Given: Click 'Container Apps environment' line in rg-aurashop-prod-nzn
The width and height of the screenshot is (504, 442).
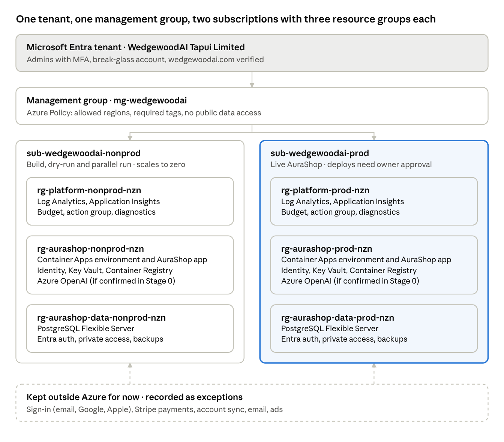Looking at the screenshot, I should click(x=366, y=260).
